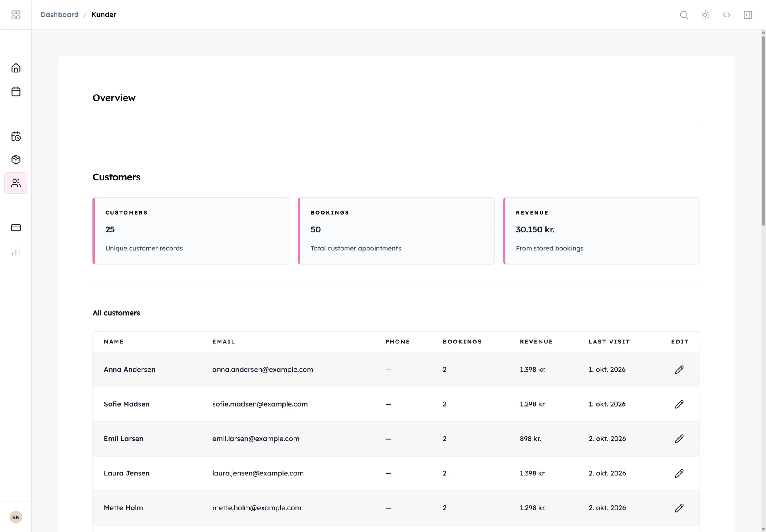
Task: Go to the Home sidebar icon
Action: tap(16, 68)
